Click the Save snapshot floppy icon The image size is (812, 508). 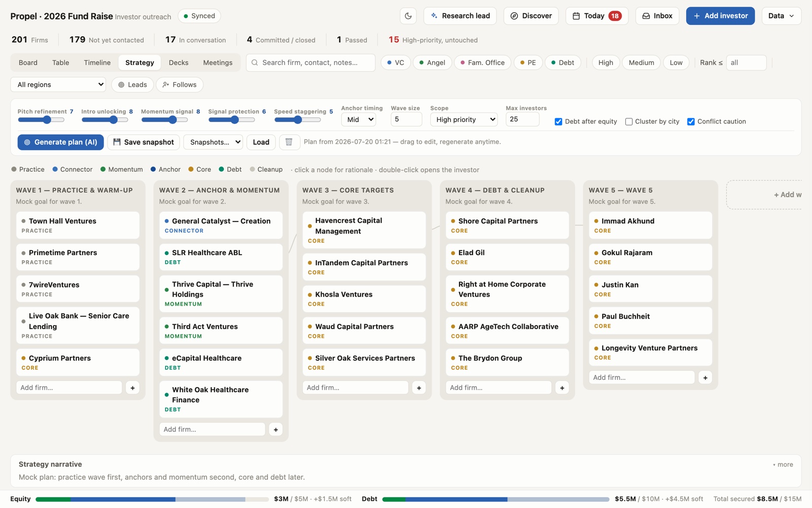point(117,142)
